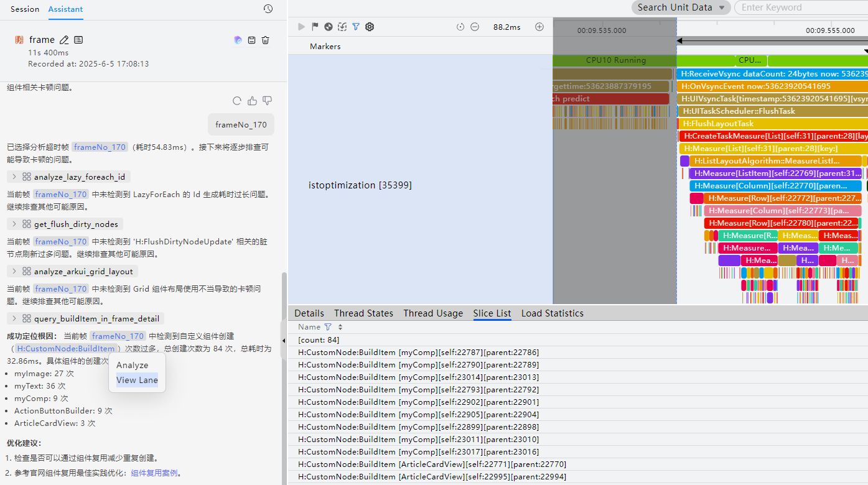Click the regenerate response icon above frameNo_170
The width and height of the screenshot is (868, 485).
point(236,100)
